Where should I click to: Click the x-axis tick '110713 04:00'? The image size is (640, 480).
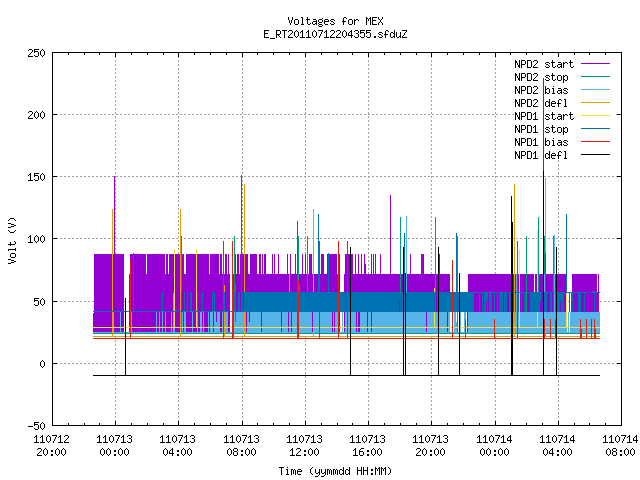tap(178, 446)
